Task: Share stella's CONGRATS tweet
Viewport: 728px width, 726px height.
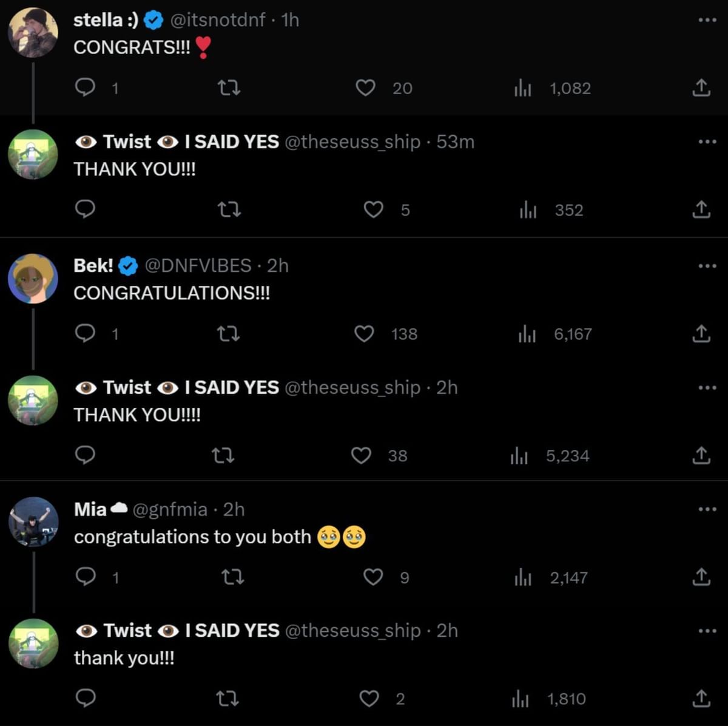Action: tap(701, 87)
